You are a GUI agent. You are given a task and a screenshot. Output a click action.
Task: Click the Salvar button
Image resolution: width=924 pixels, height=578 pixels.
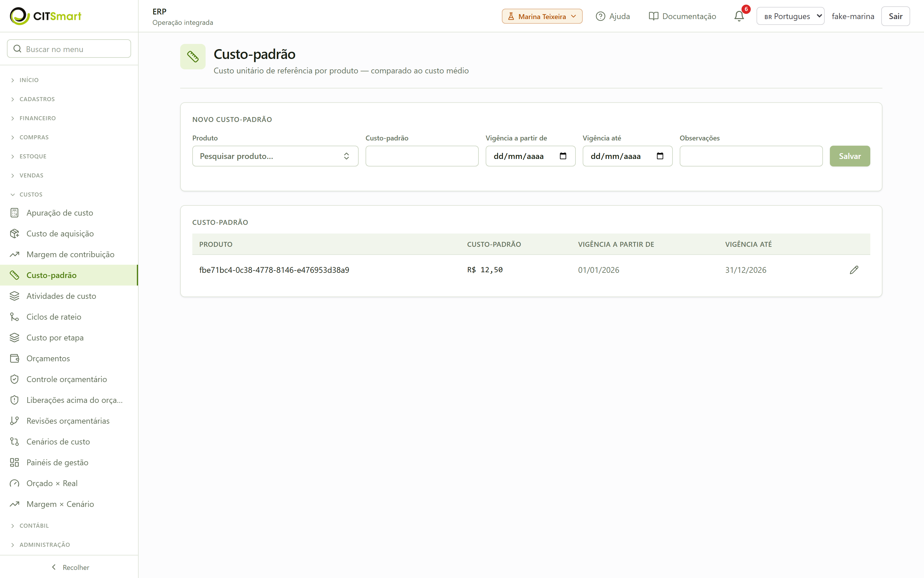(850, 156)
